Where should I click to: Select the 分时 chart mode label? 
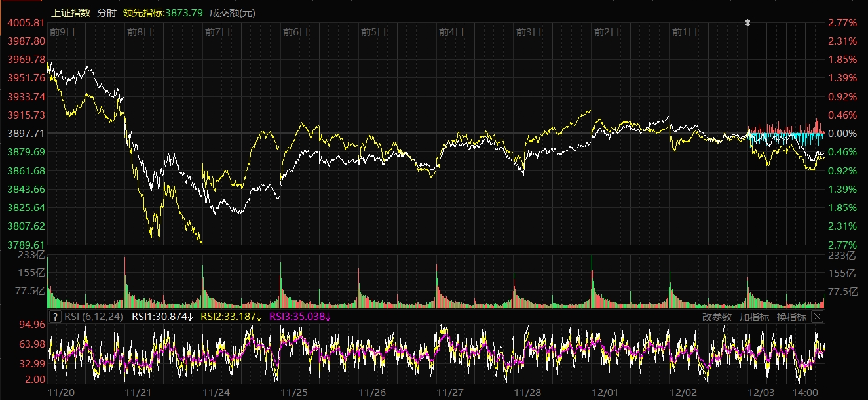click(x=106, y=12)
